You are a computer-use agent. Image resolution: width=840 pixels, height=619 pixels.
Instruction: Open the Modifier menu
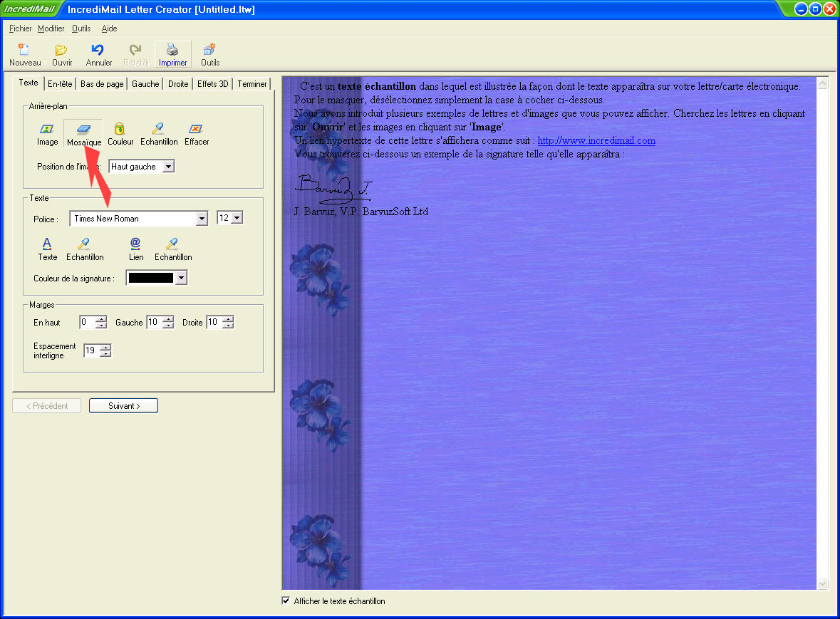51,28
